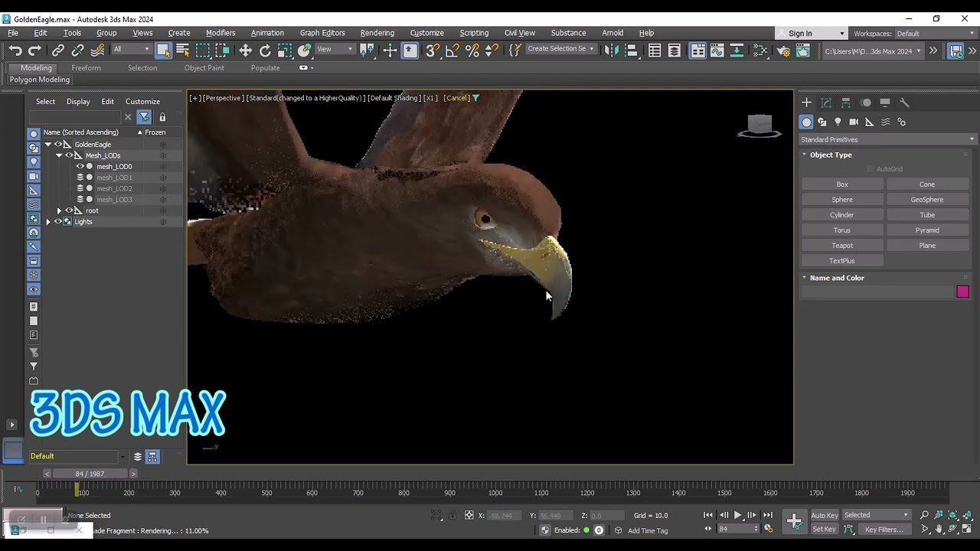
Task: Collapse the GoldenEagle tree node
Action: [47, 144]
